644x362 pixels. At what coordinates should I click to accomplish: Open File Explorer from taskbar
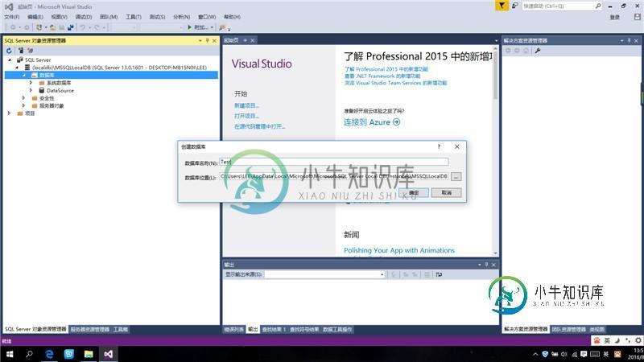pyautogui.click(x=89, y=354)
